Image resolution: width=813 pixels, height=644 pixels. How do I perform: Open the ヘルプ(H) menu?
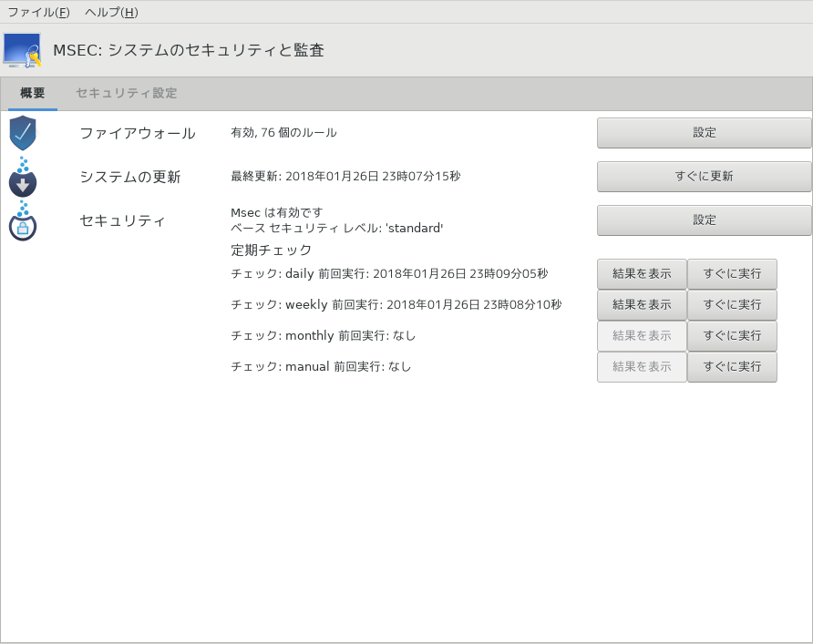point(111,12)
